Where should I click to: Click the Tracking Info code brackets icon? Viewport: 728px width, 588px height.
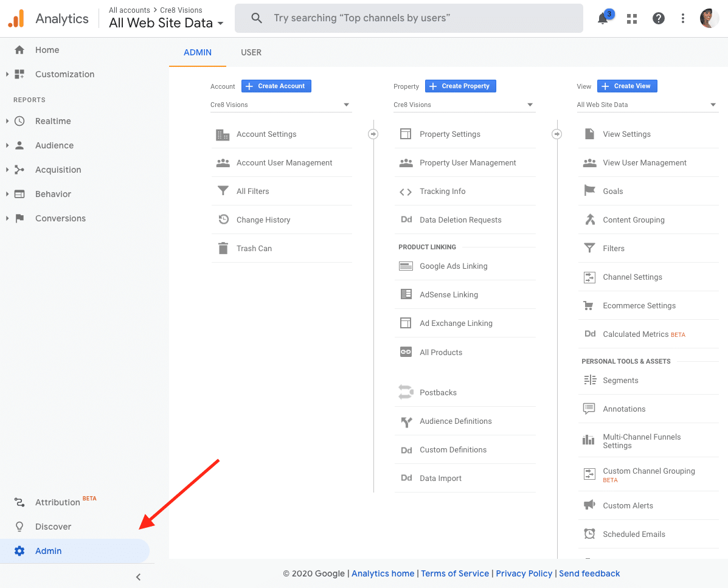click(406, 192)
